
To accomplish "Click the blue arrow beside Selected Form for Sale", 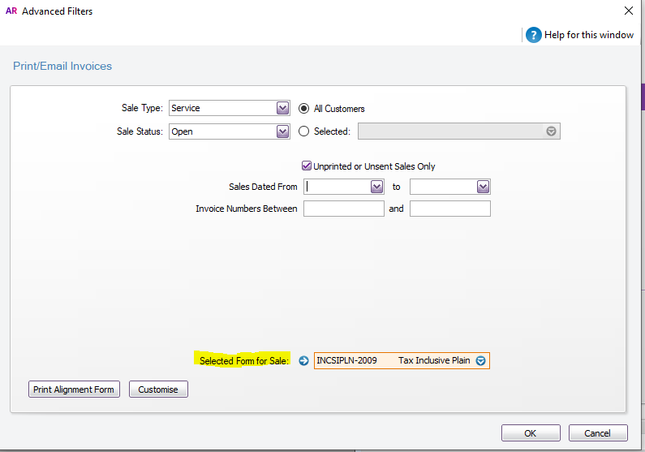I will pos(304,360).
